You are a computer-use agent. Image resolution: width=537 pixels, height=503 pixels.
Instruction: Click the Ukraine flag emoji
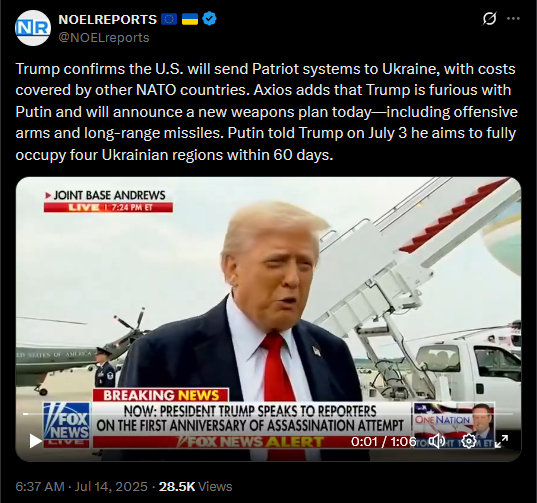point(189,19)
